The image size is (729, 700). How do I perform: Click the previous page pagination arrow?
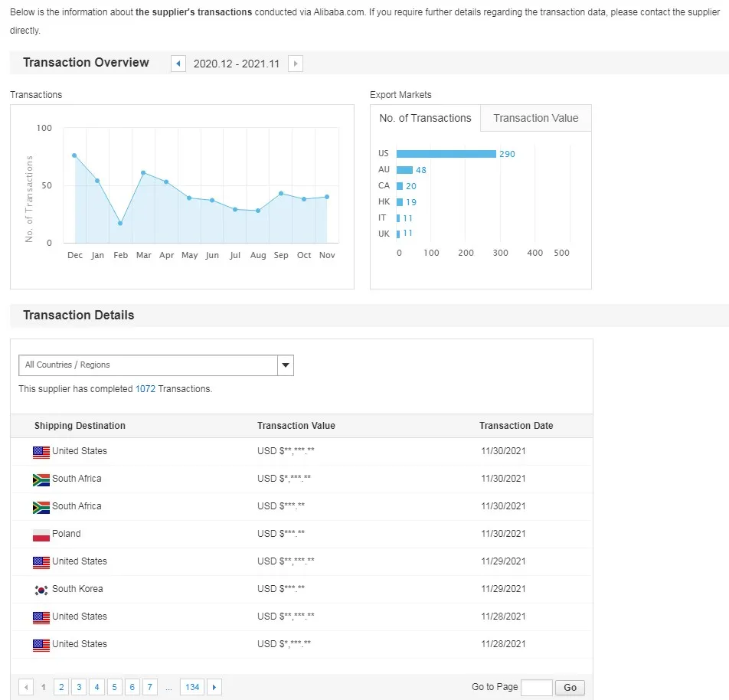pyautogui.click(x=26, y=687)
